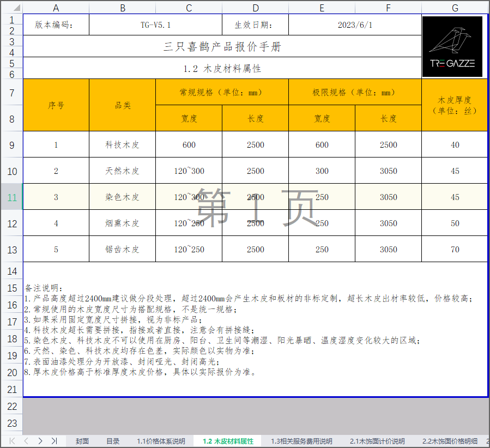Screen dimensions: 490x448
Task: Select column F header
Action: click(x=388, y=8)
